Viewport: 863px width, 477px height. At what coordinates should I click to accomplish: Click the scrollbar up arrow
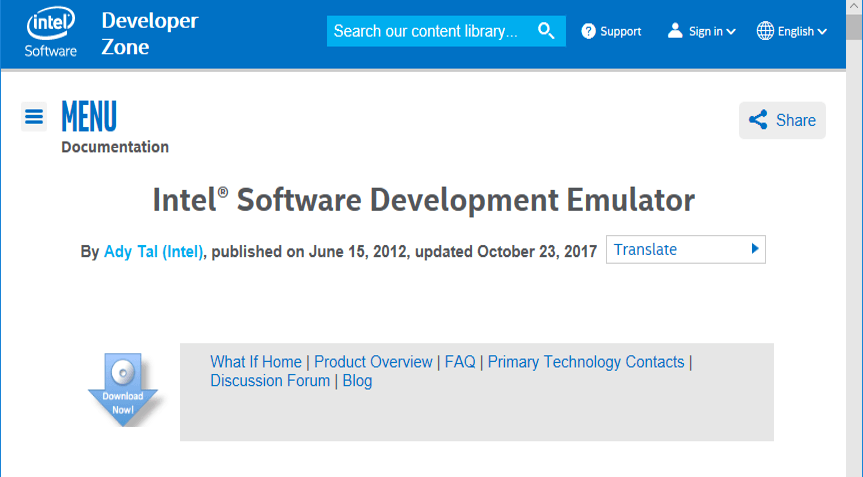[854, 6]
